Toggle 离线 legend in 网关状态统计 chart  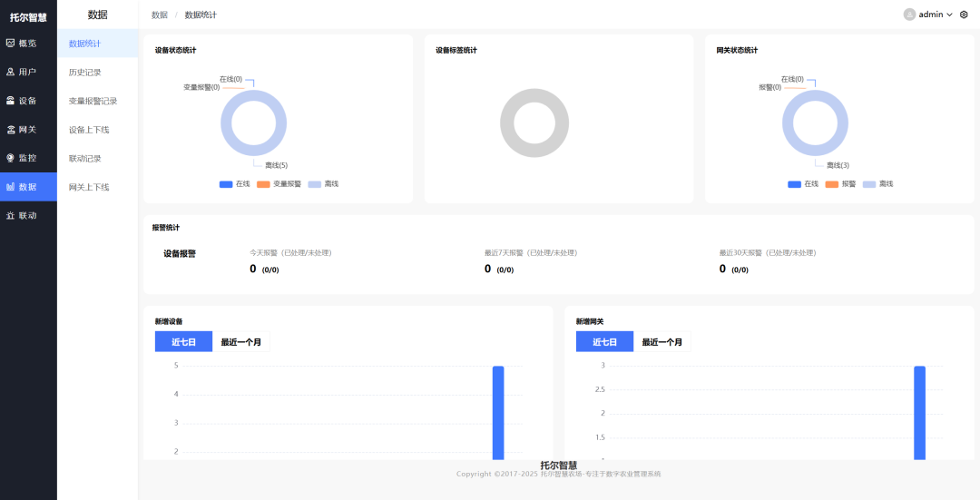878,184
